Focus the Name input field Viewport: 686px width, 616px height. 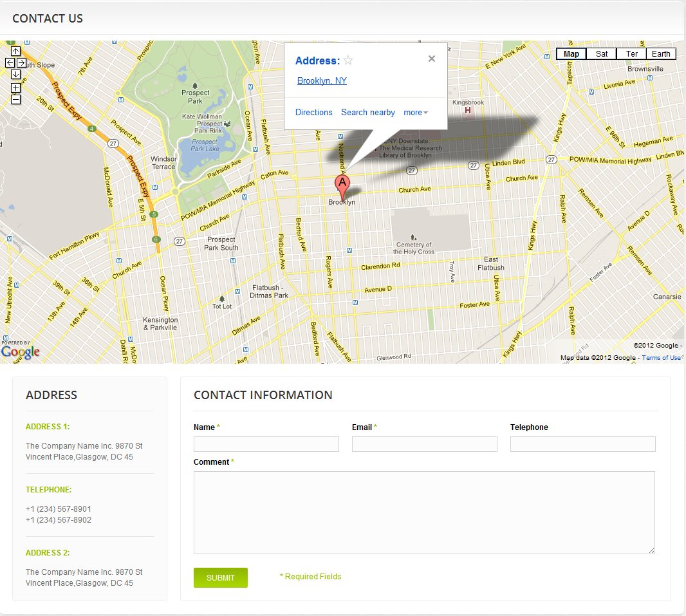pyautogui.click(x=266, y=444)
